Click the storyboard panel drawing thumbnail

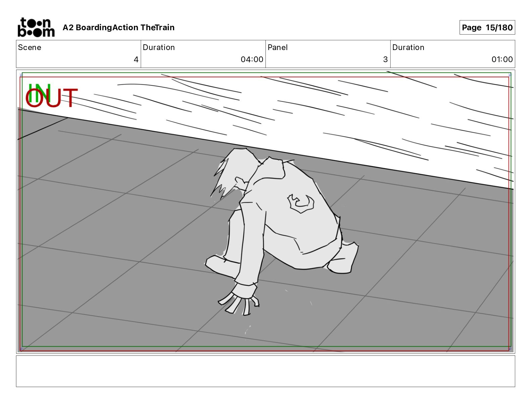pyautogui.click(x=266, y=212)
